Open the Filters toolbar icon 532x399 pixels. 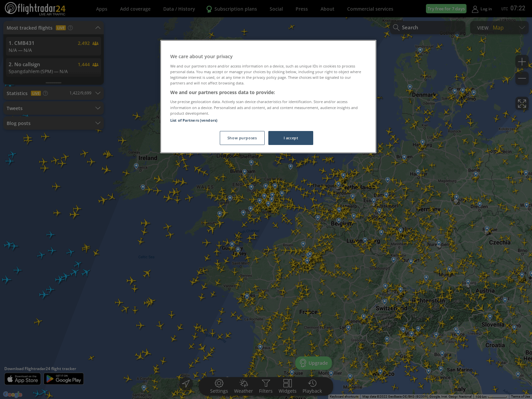(266, 383)
